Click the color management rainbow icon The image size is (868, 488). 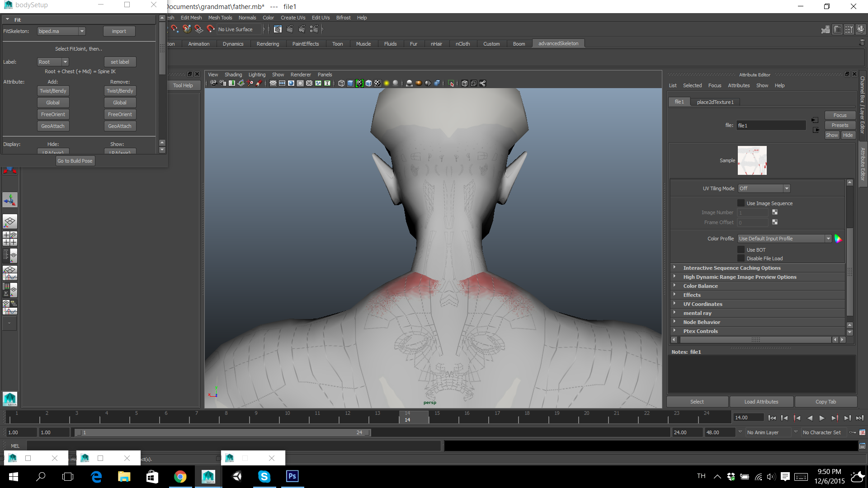point(838,239)
